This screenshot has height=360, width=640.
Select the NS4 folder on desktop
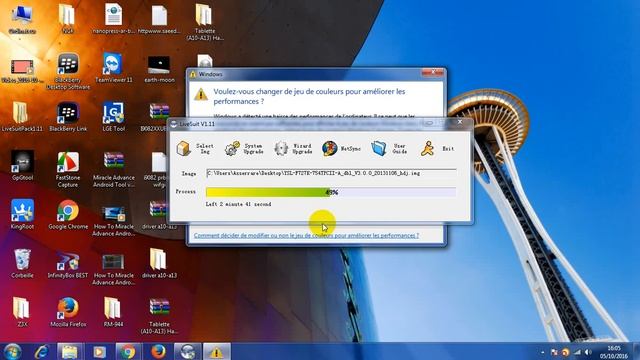pyautogui.click(x=67, y=19)
